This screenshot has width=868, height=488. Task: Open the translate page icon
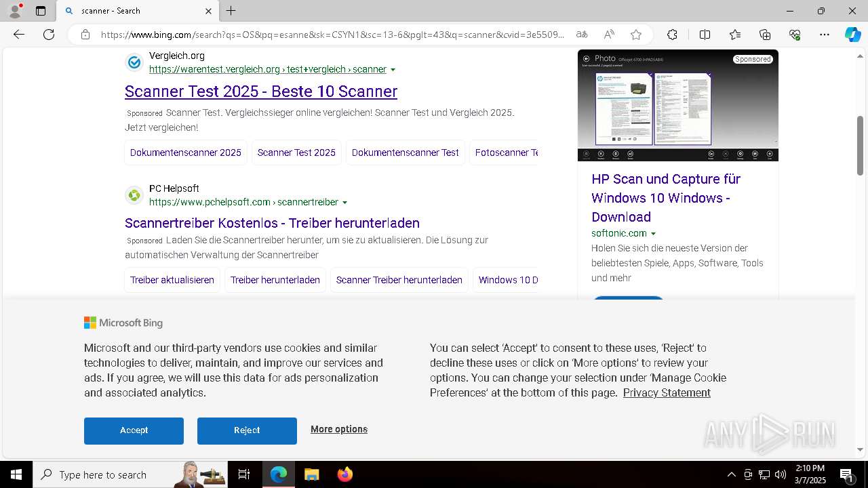[582, 35]
